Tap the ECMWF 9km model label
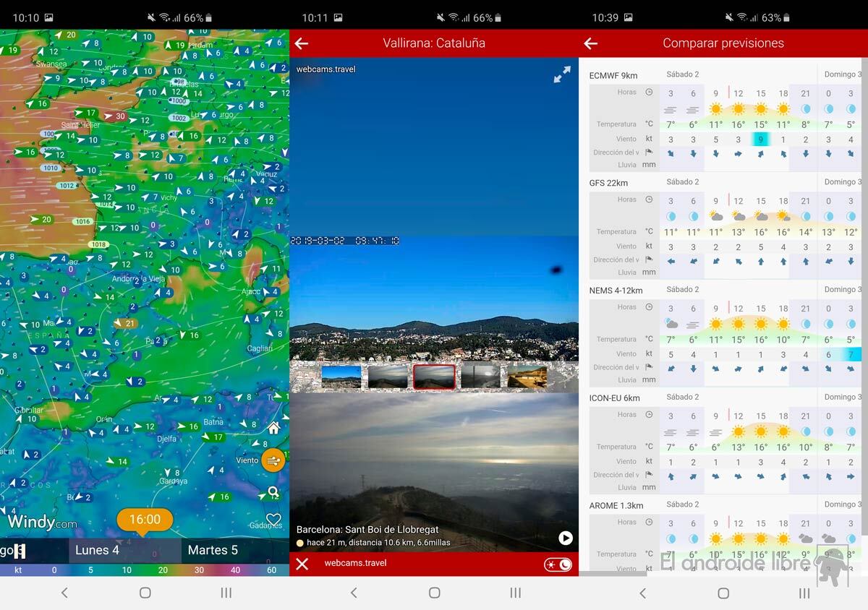The height and width of the screenshot is (610, 868). point(613,75)
